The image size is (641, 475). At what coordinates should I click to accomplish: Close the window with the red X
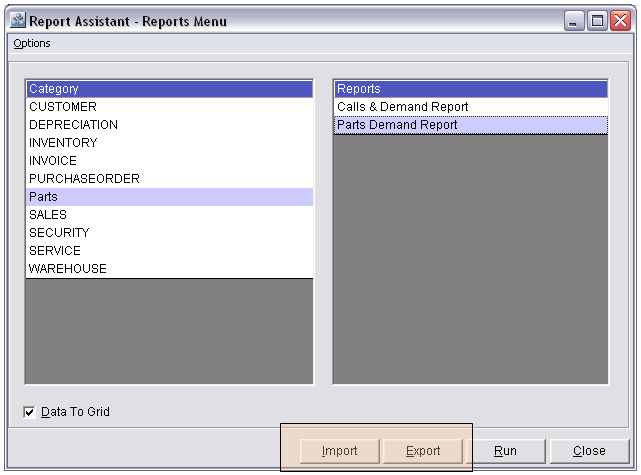tap(621, 20)
